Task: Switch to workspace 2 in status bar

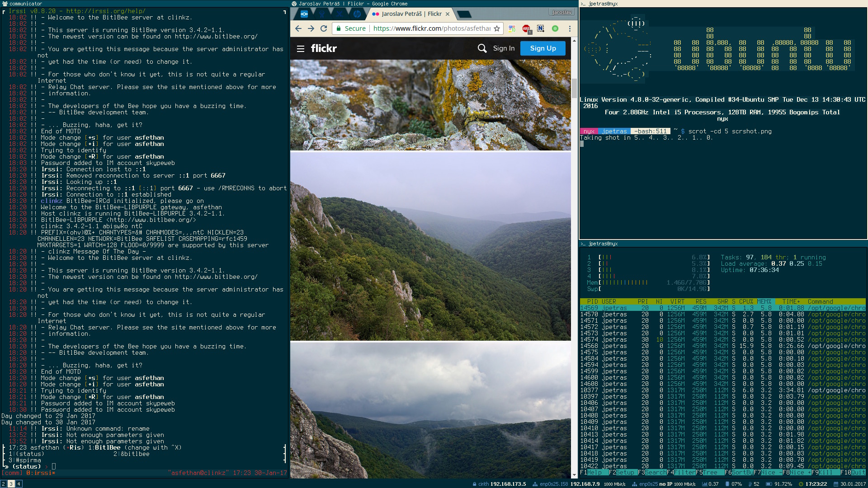Action: 3,483
